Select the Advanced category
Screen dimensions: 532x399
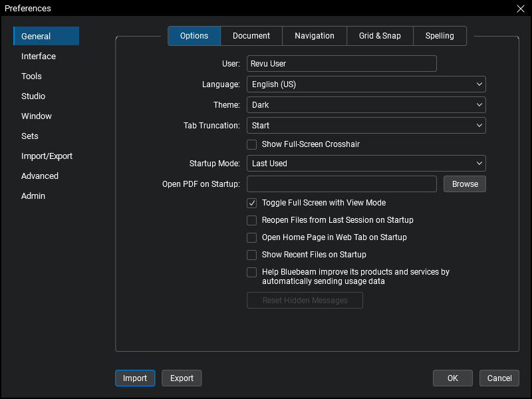(x=40, y=176)
